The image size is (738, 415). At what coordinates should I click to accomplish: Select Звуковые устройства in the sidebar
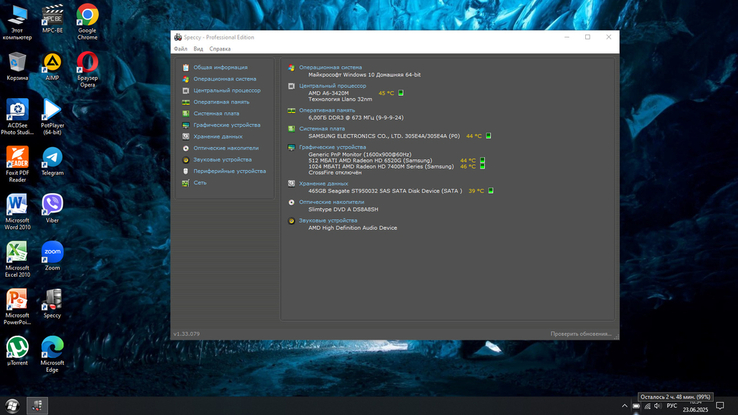[222, 160]
